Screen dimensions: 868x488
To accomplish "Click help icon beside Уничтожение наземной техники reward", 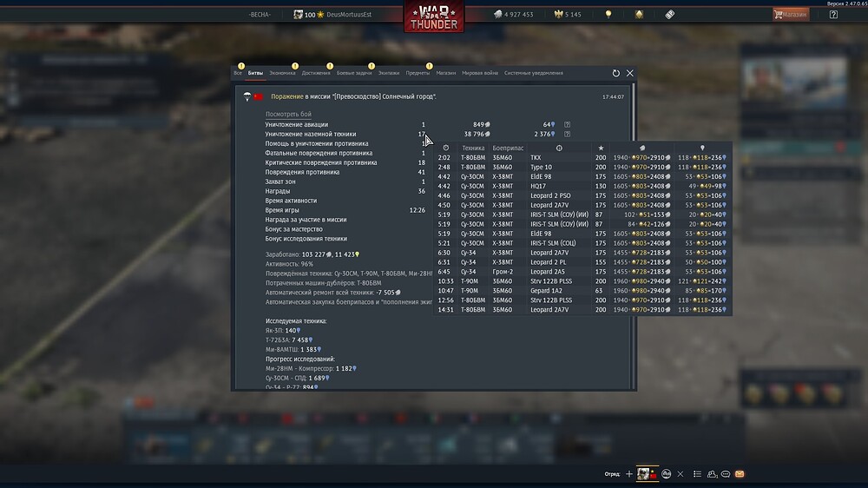I will [567, 135].
